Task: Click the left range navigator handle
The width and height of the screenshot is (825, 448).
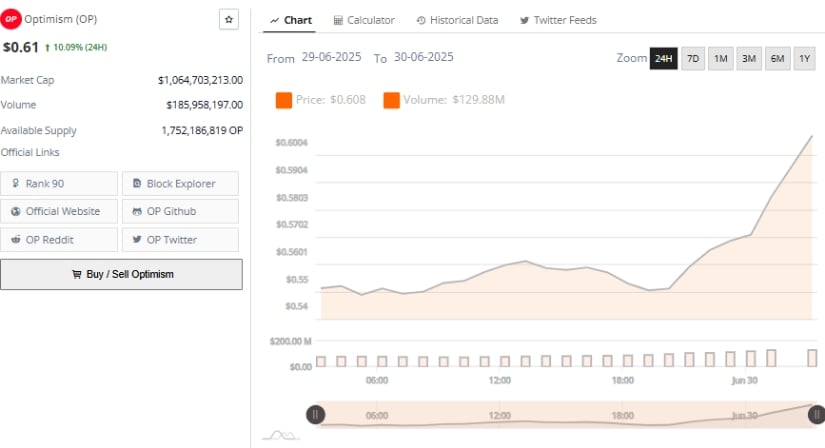Action: point(315,415)
